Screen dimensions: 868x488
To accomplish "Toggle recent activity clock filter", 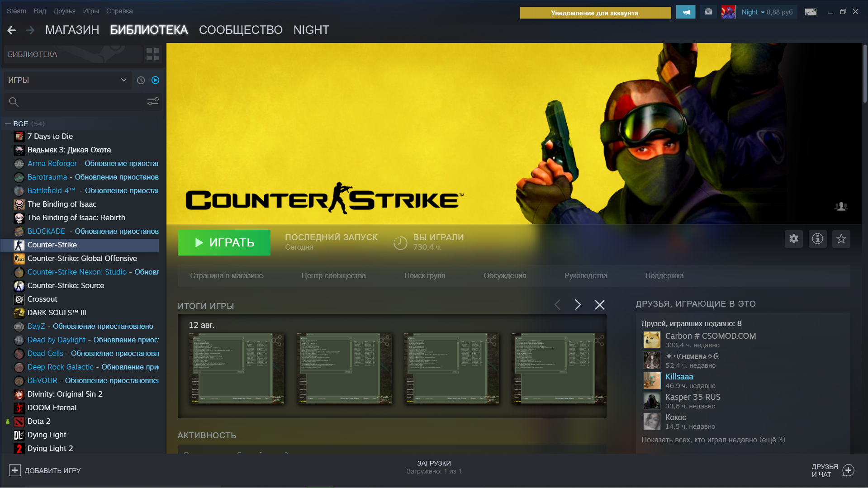I will (141, 80).
